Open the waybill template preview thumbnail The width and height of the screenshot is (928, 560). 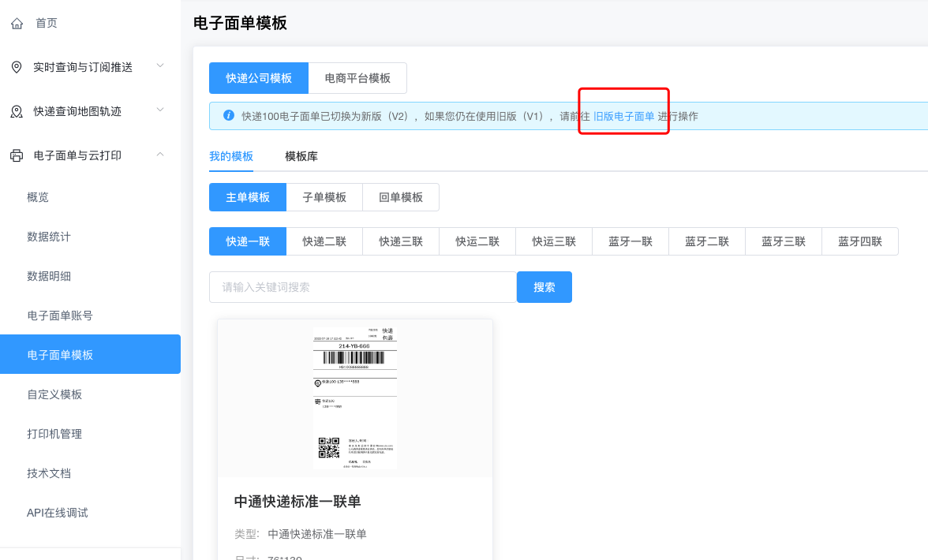point(354,398)
